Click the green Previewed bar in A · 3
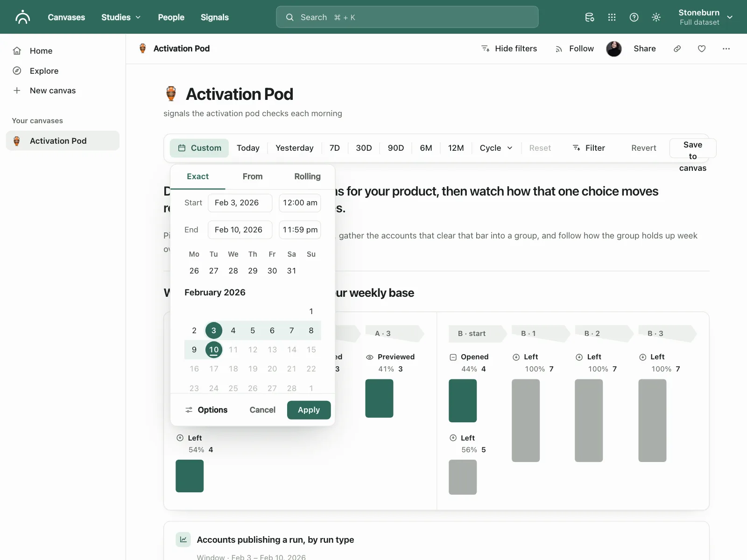The image size is (747, 560). pyautogui.click(x=379, y=398)
